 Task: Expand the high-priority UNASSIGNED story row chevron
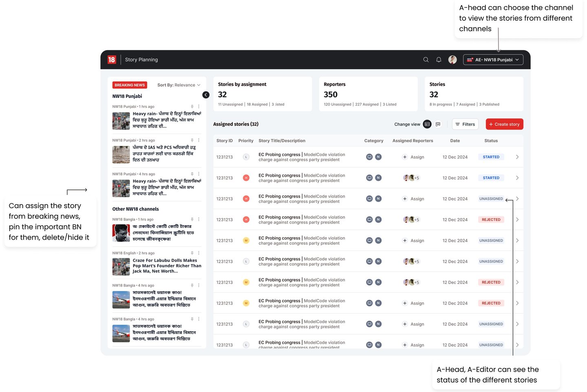517,199
